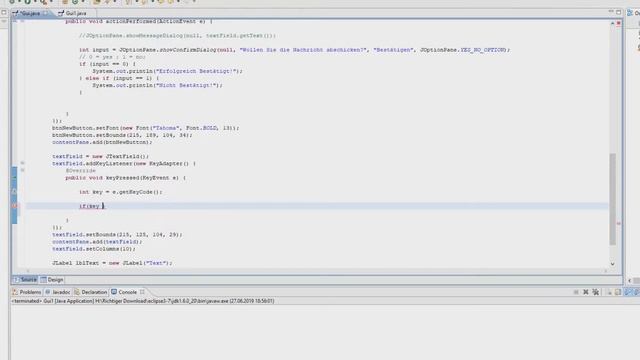The width and height of the screenshot is (640, 360).
Task: Click btnNewButton.setBounds(215, 189, 104, 34) line
Action: (122, 135)
